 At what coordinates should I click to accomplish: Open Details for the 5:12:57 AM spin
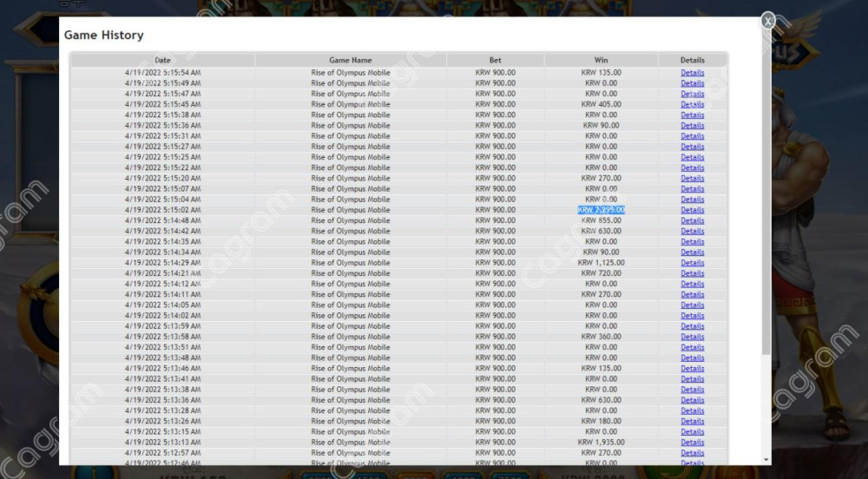692,453
